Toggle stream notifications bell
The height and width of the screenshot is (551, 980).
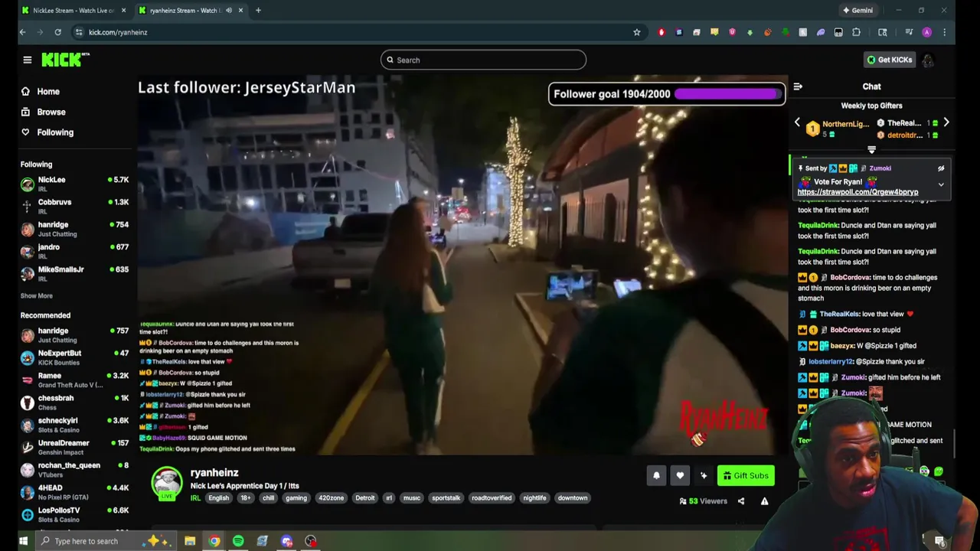point(656,475)
